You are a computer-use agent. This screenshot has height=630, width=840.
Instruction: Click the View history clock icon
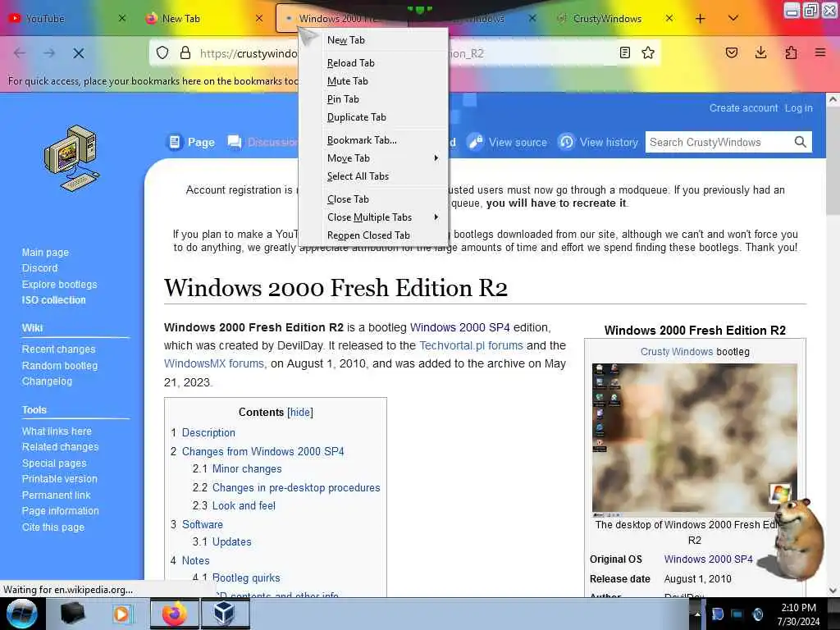point(566,142)
